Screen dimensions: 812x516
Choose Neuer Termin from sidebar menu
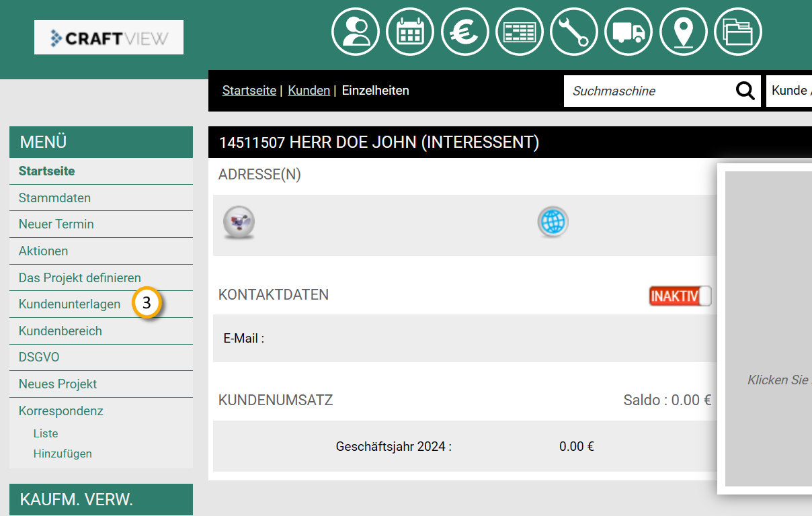point(56,224)
